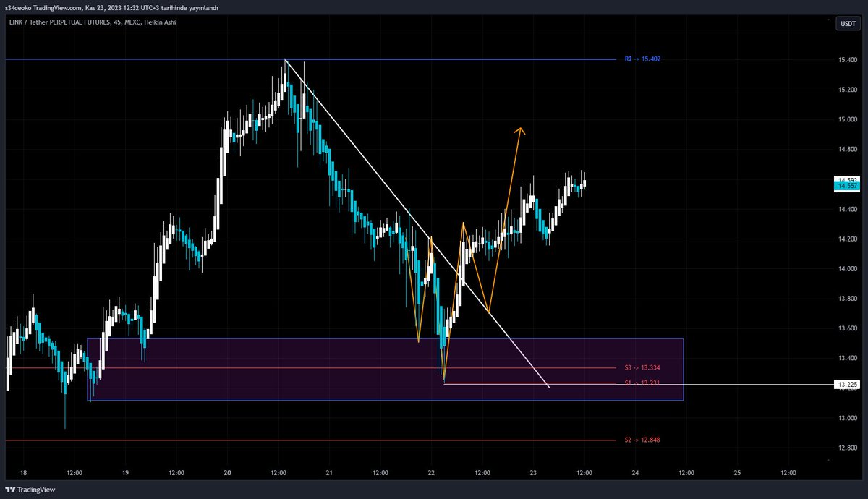Click the 13.600 price axis label
Screen dimensions: 868x499
pyautogui.click(x=847, y=328)
